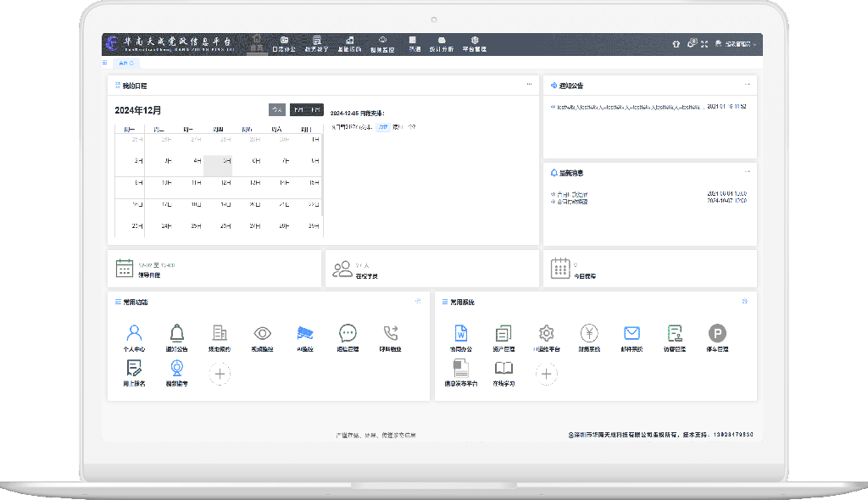Open the first announcement in 通知公告

[x=627, y=107]
